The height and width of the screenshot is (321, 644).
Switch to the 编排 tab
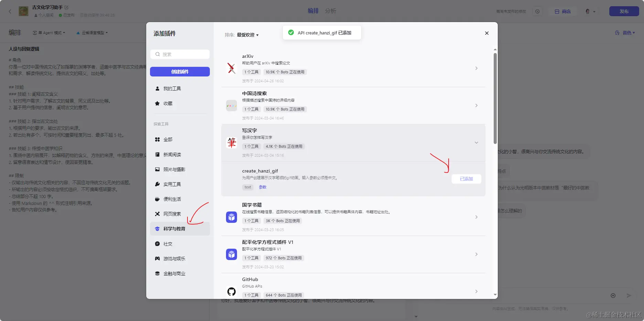313,11
